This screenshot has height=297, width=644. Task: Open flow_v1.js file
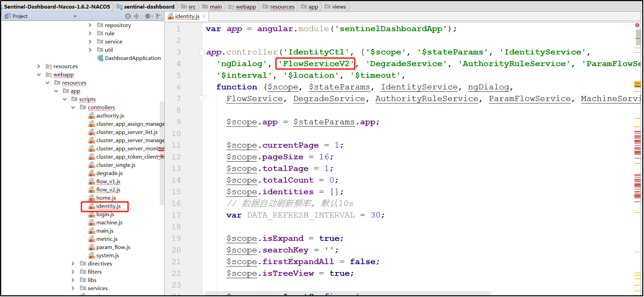tap(105, 181)
